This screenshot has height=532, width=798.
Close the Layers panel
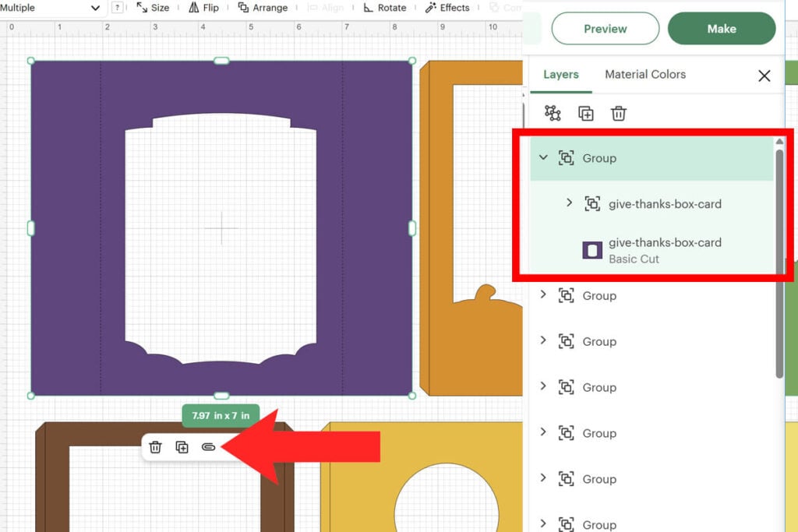(x=764, y=76)
